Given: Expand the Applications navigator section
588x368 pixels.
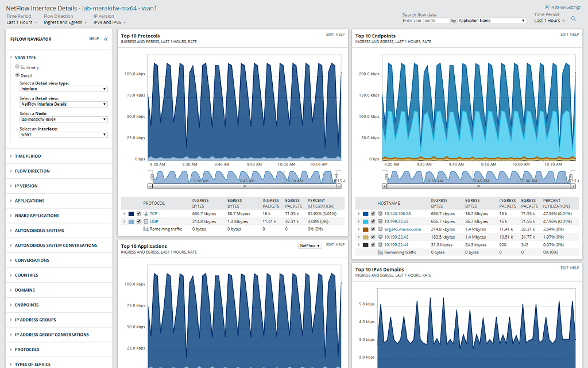Looking at the screenshot, I should (11, 201).
